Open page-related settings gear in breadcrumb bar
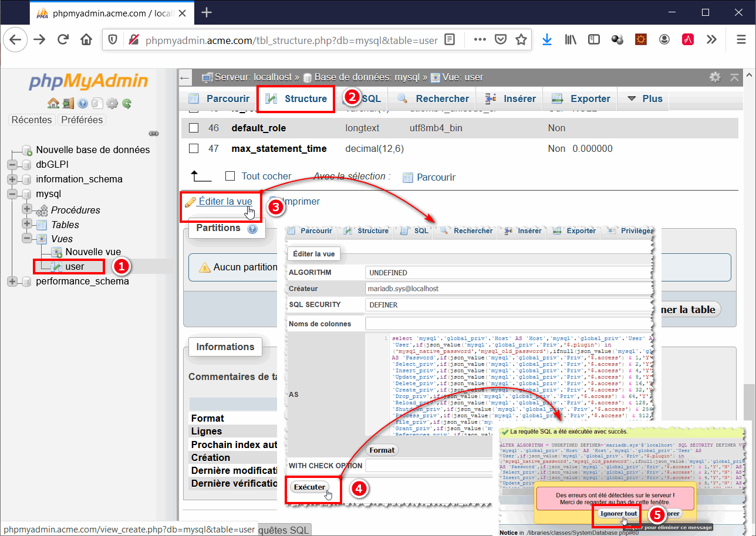The height and width of the screenshot is (536, 756). (x=715, y=77)
